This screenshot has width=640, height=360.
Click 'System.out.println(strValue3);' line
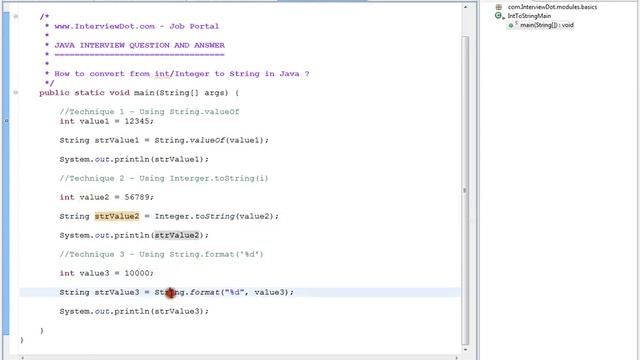(x=134, y=311)
